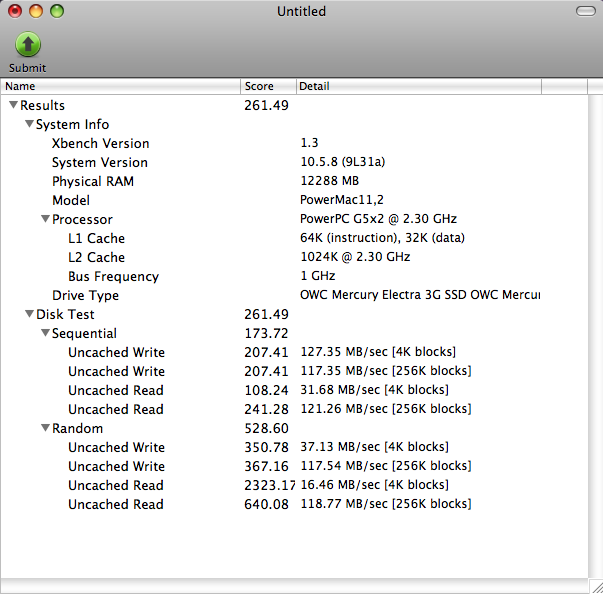Click the Sequential score 173.72
The width and height of the screenshot is (603, 594).
266,333
